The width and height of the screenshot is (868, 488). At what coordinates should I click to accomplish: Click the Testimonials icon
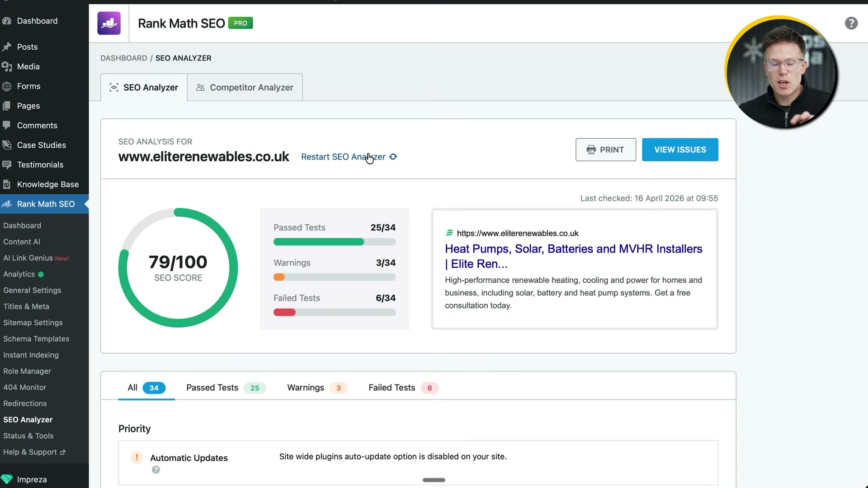pos(7,164)
